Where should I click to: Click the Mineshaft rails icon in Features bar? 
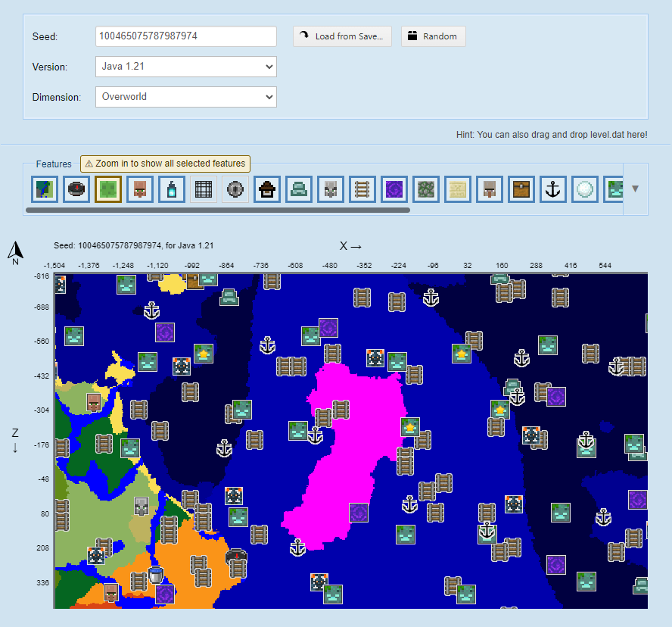(x=362, y=189)
